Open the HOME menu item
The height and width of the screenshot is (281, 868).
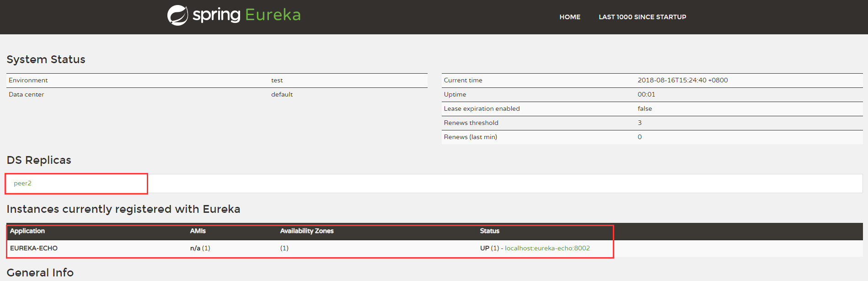coord(570,17)
